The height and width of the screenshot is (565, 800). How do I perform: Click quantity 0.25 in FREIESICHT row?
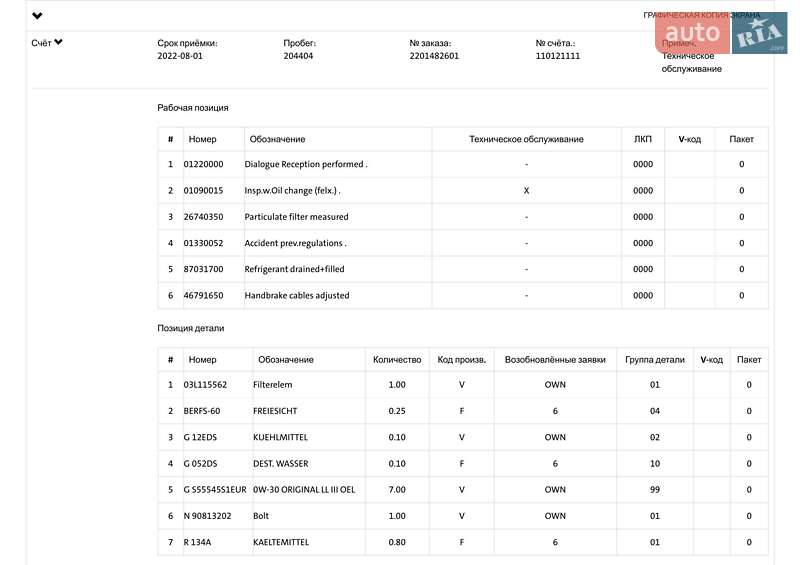click(397, 411)
